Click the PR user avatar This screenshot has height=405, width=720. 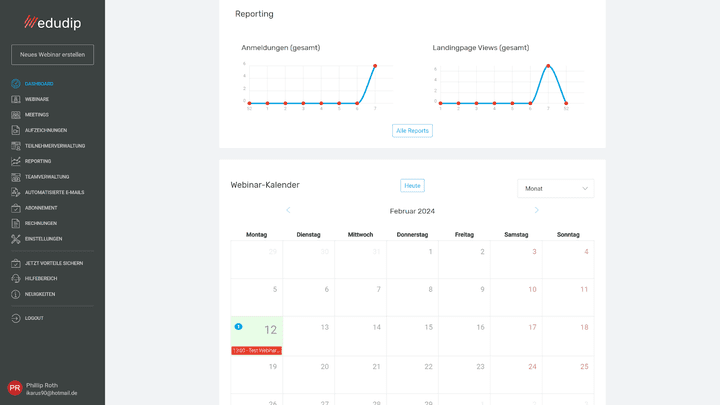(x=15, y=388)
